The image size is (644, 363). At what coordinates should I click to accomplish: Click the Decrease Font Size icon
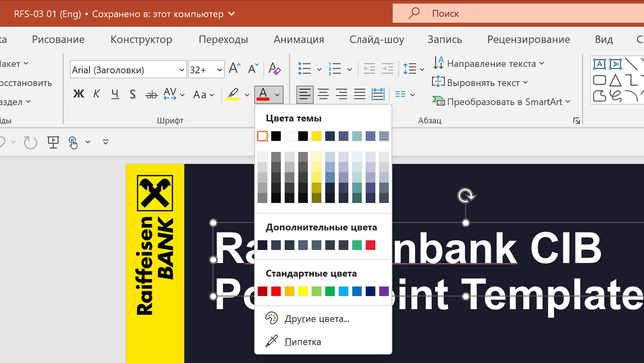click(253, 68)
